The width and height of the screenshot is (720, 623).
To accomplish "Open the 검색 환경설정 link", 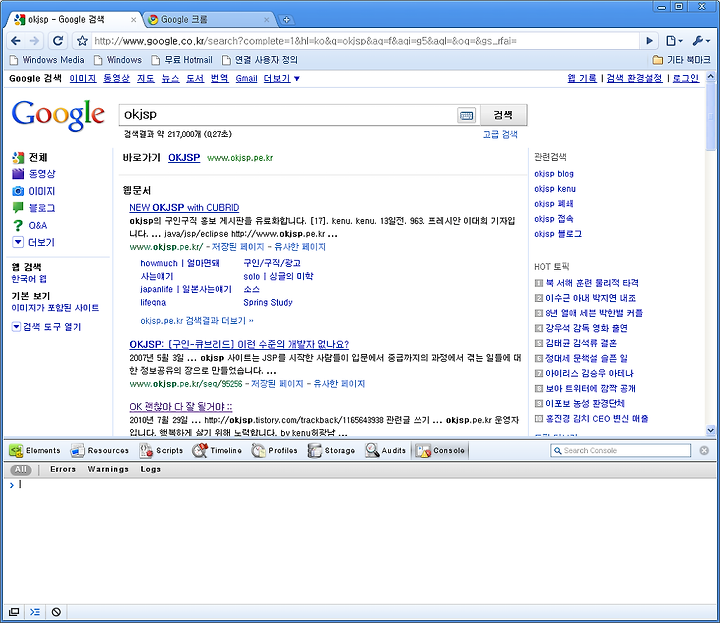I will (634, 79).
